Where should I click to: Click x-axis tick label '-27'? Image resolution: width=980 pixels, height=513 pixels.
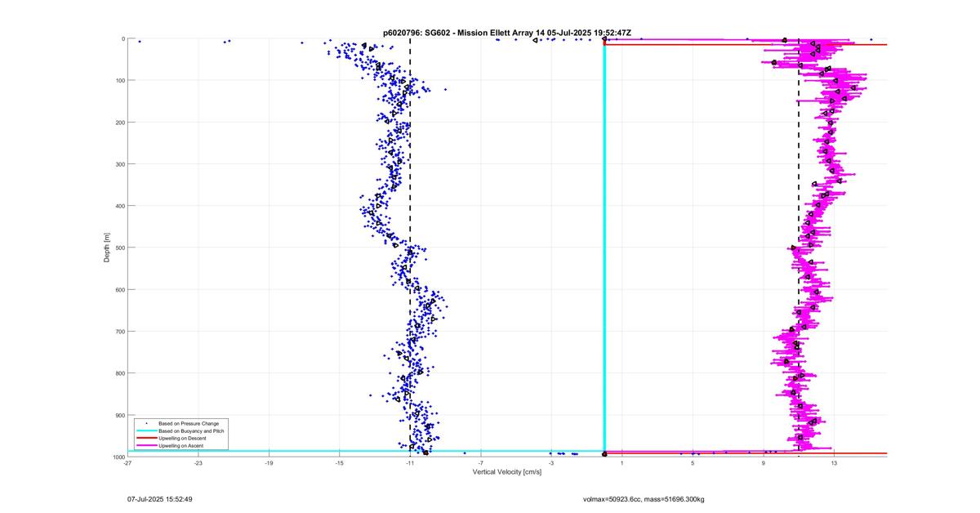pos(127,463)
